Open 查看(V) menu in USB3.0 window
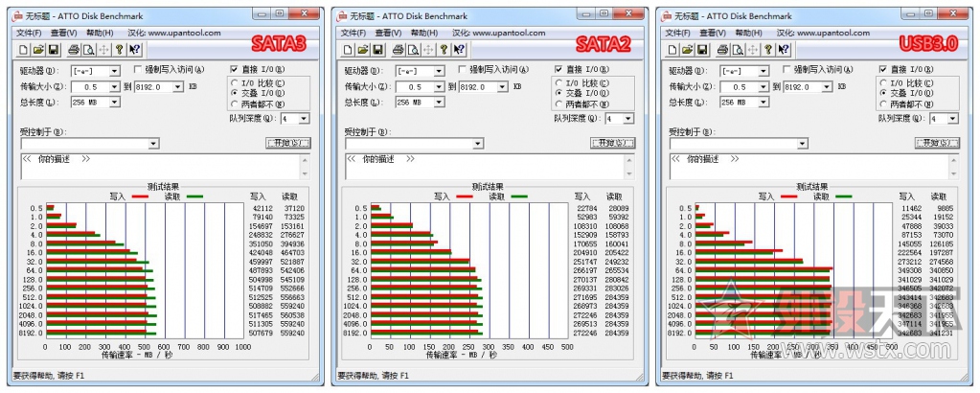 pos(713,34)
